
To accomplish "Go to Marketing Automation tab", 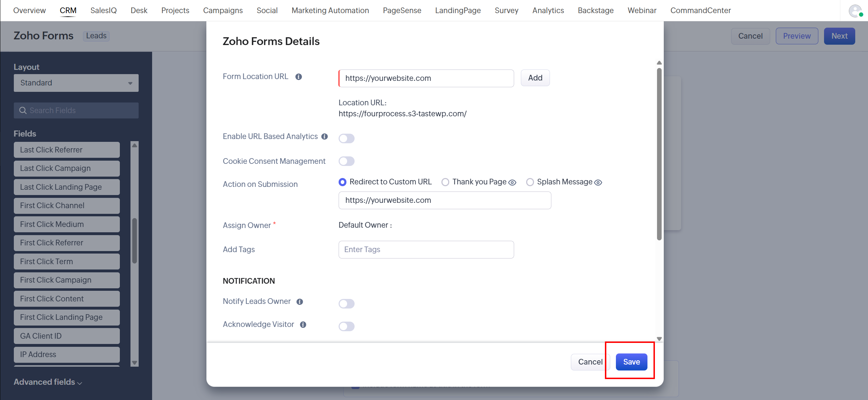I will pyautogui.click(x=330, y=10).
